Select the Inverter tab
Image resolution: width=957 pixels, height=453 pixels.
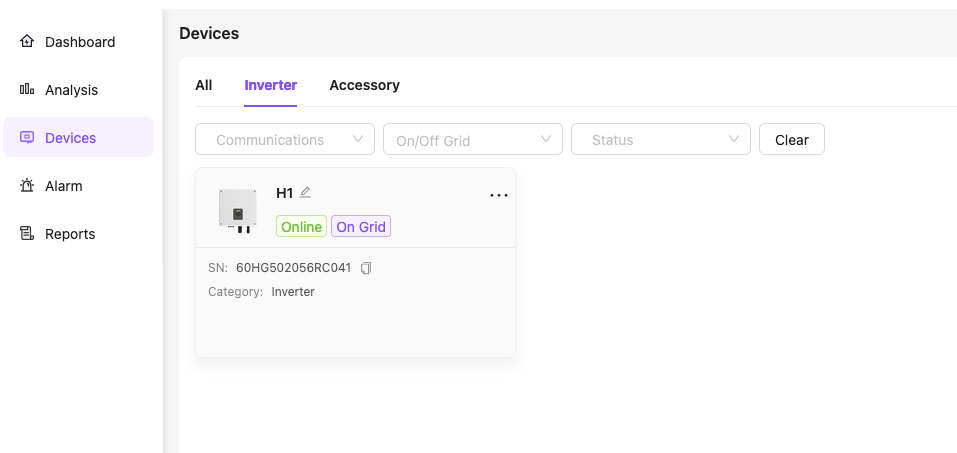[x=270, y=85]
